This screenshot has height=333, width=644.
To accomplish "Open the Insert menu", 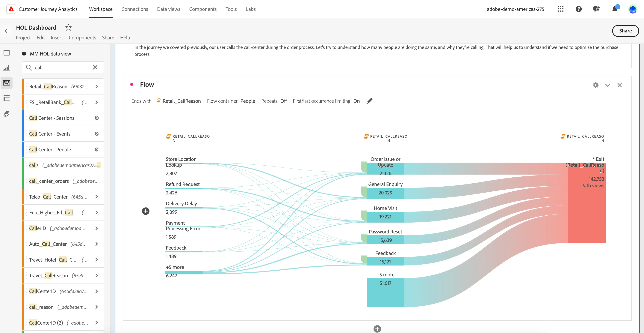I will pyautogui.click(x=57, y=37).
